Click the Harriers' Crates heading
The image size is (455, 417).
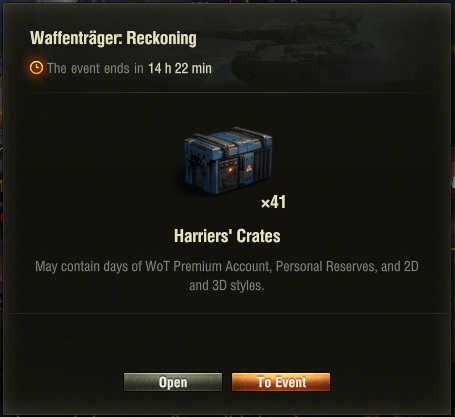click(227, 236)
